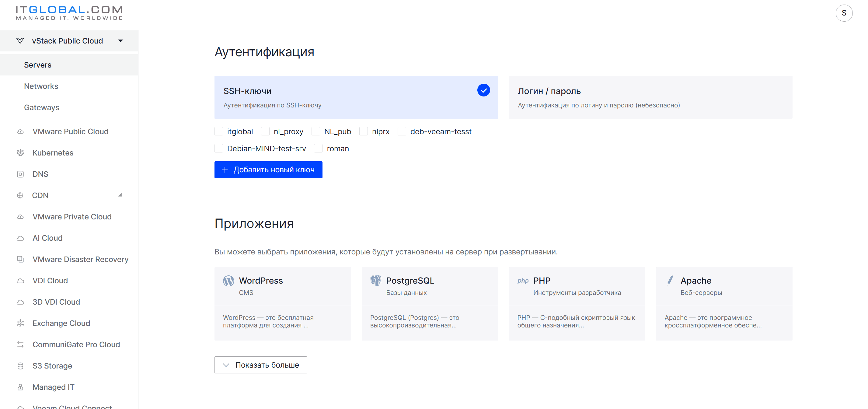Click the Kubernetes wheel icon in sidebar
Screen dimensions: 868x409
tap(20, 153)
